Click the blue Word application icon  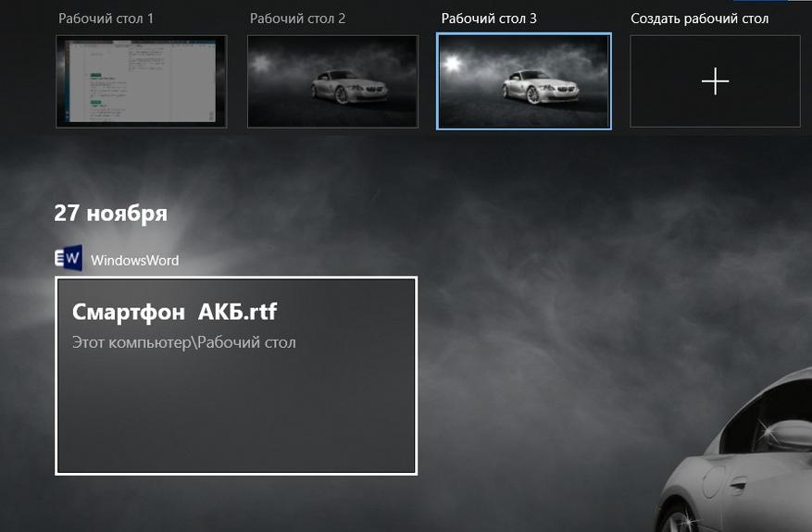pos(69,258)
